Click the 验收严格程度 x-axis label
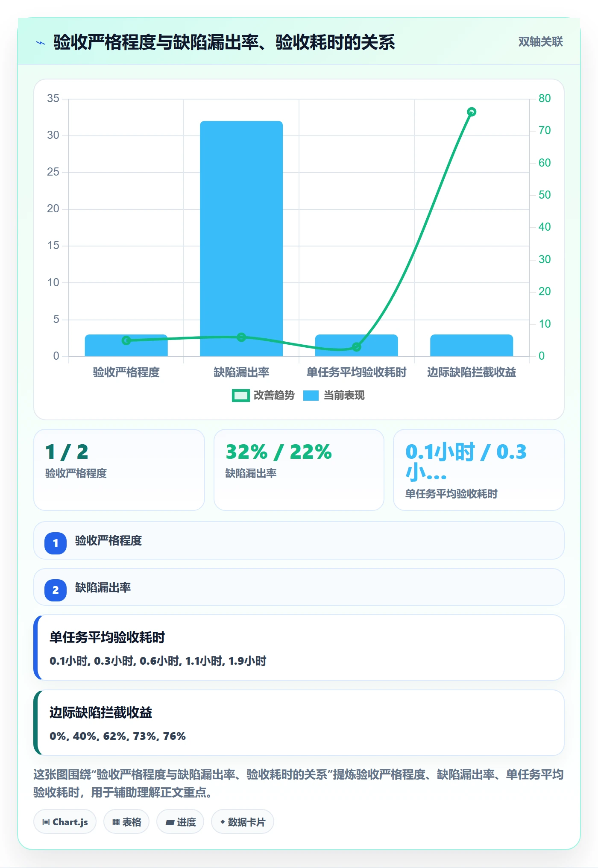Viewport: 598px width, 868px height. coord(126,372)
